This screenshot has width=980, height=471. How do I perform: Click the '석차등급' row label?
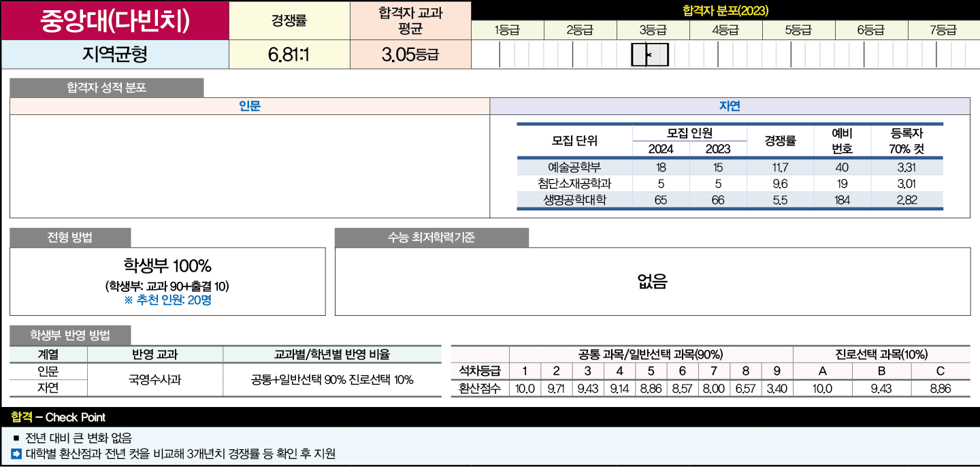[x=480, y=371]
